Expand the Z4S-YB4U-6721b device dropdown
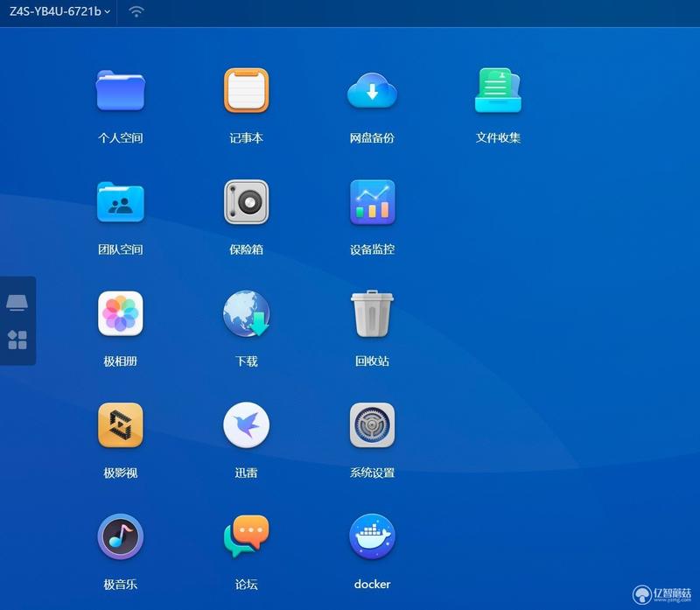The image size is (700, 610). (59, 11)
